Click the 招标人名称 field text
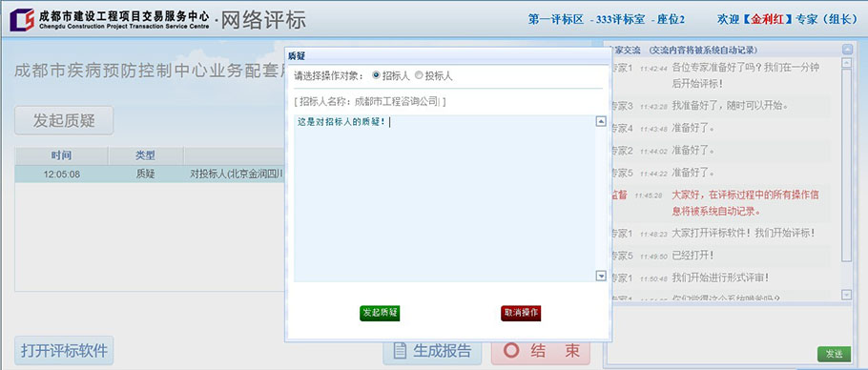Image resolution: width=868 pixels, height=370 pixels. click(370, 102)
